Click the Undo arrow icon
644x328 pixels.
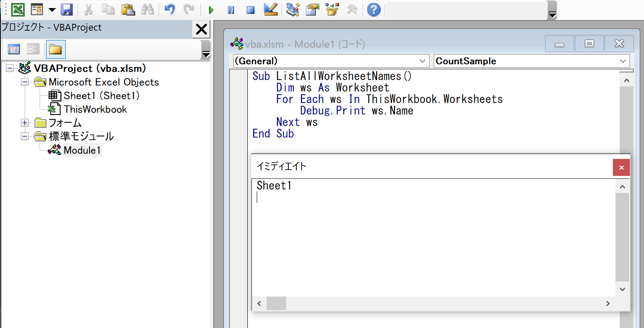tap(170, 9)
